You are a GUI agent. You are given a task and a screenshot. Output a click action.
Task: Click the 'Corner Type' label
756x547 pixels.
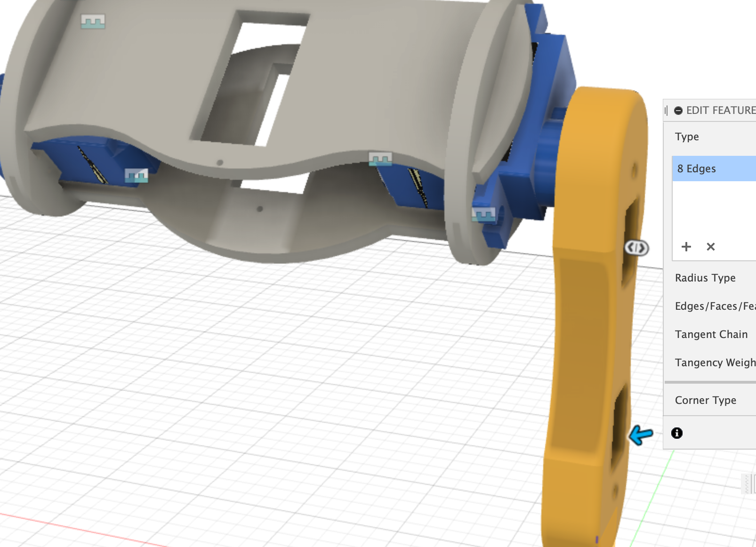(x=706, y=400)
